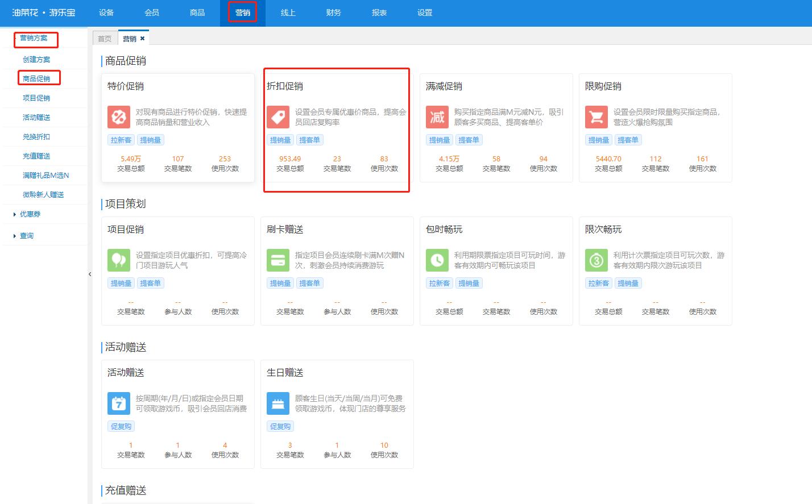The image size is (812, 504).
Task: Click the 油菜花·游乐宝 logo
Action: tap(44, 13)
